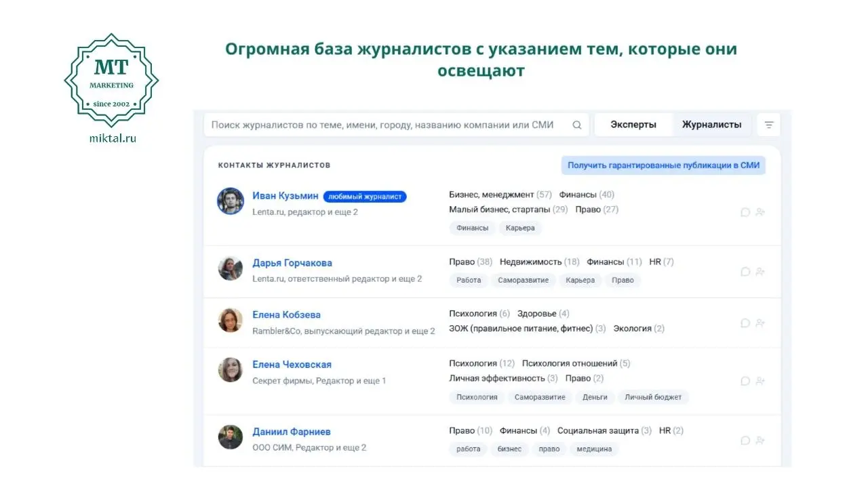Click Rambler&Co, выпускающий редактор и еще 2

click(x=344, y=331)
